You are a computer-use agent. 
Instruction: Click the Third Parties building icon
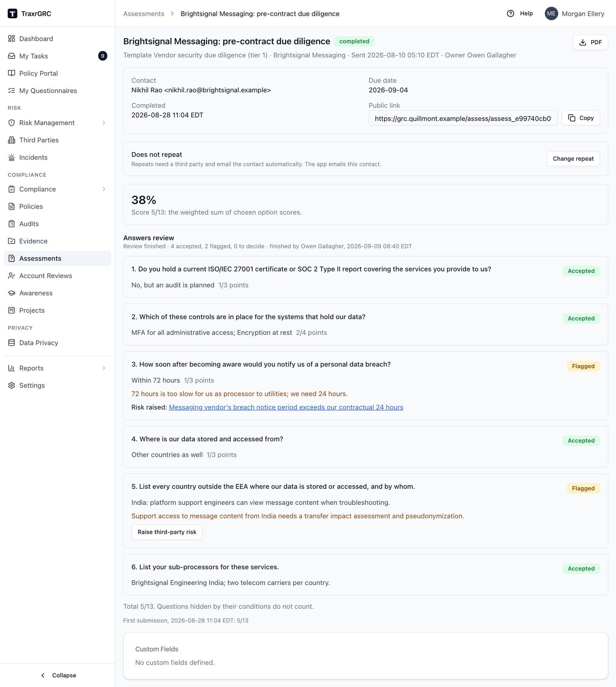(x=12, y=140)
